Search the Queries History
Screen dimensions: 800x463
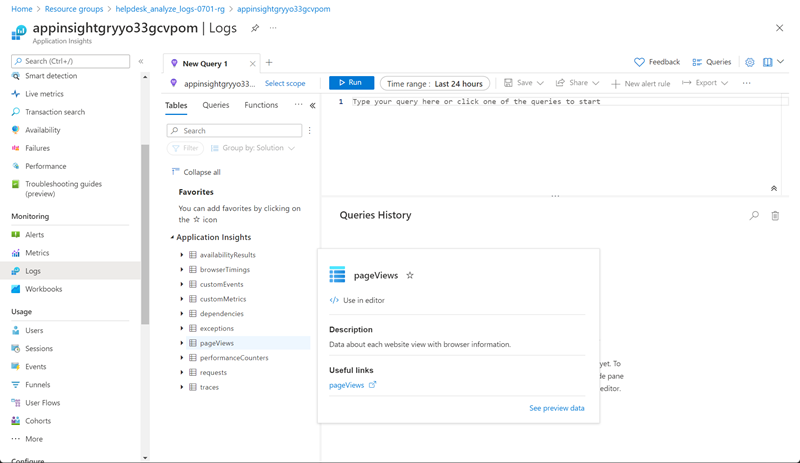(754, 215)
